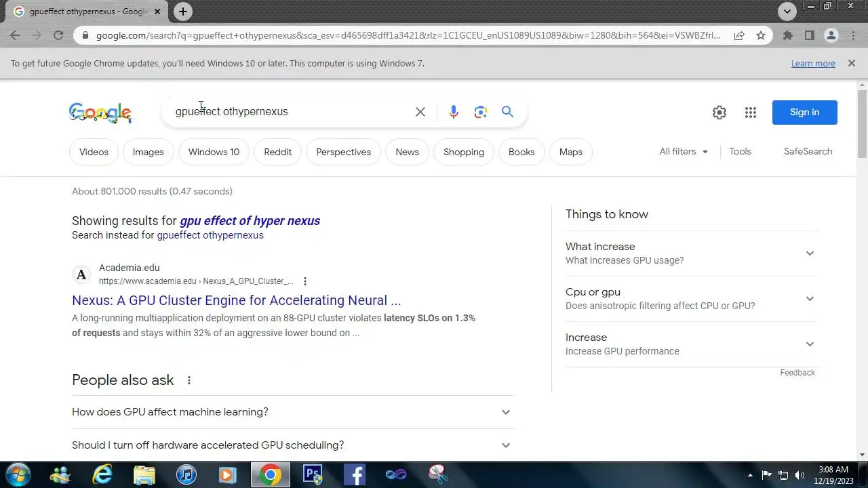
Task: Open Google search settings gear
Action: (719, 113)
